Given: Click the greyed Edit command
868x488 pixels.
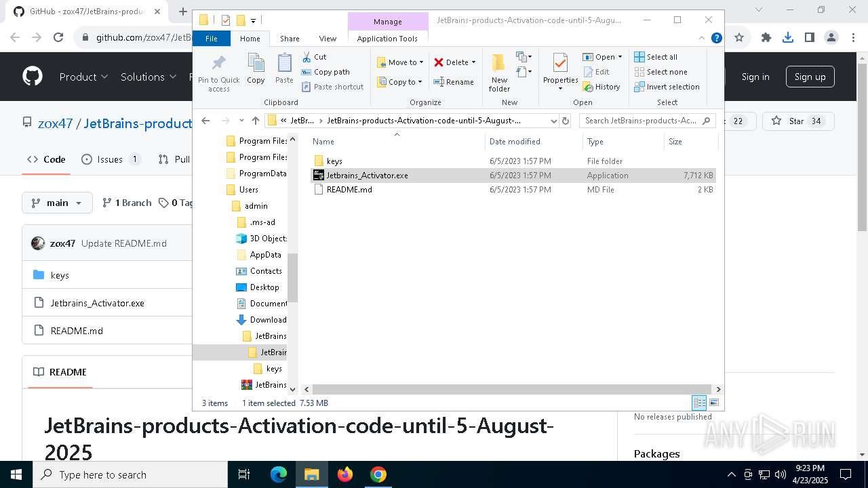Looking at the screenshot, I should point(595,72).
